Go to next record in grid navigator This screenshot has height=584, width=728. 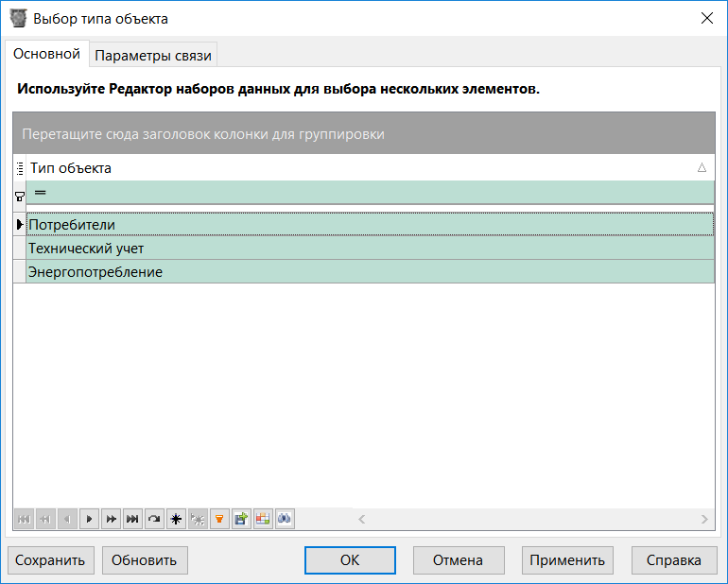(x=90, y=519)
